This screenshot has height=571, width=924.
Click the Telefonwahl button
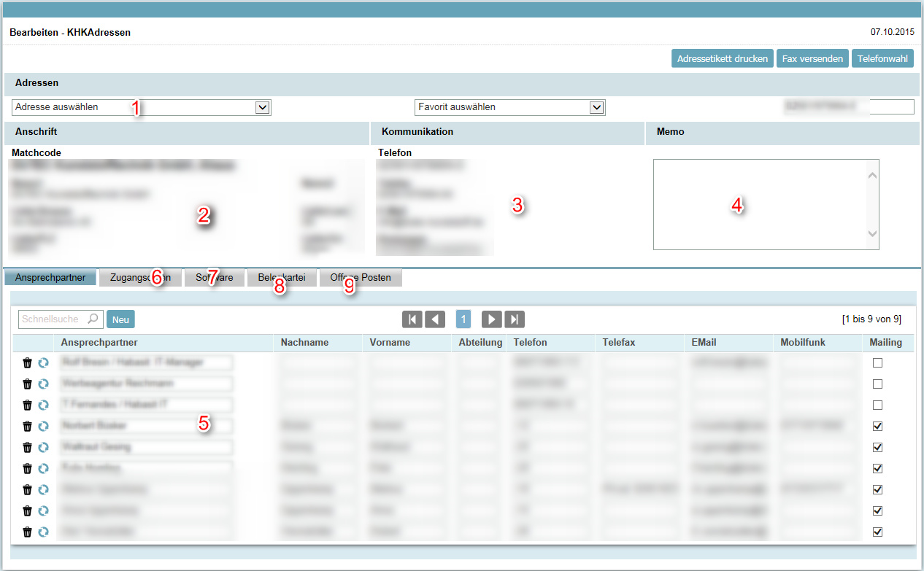click(x=882, y=58)
